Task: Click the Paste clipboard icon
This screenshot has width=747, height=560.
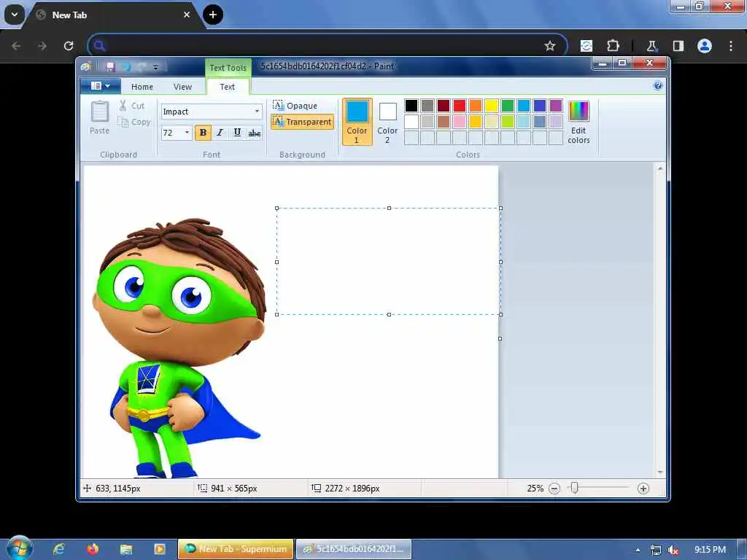Action: (x=99, y=112)
